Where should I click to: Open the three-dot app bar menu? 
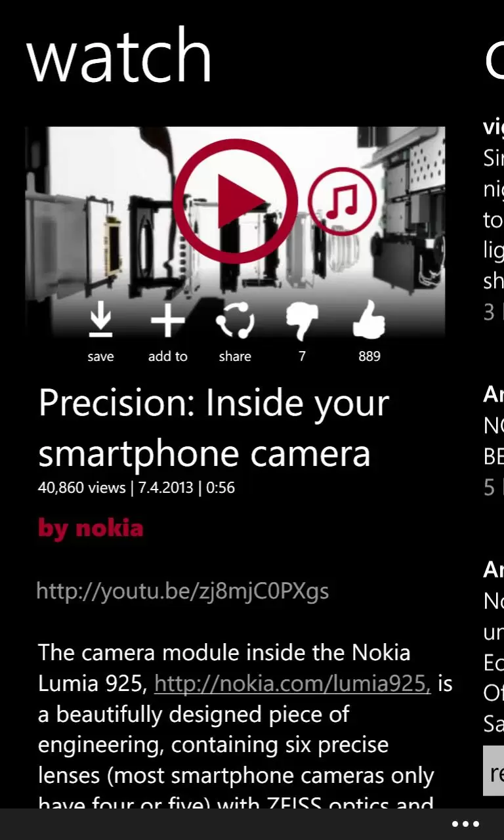[x=466, y=824]
